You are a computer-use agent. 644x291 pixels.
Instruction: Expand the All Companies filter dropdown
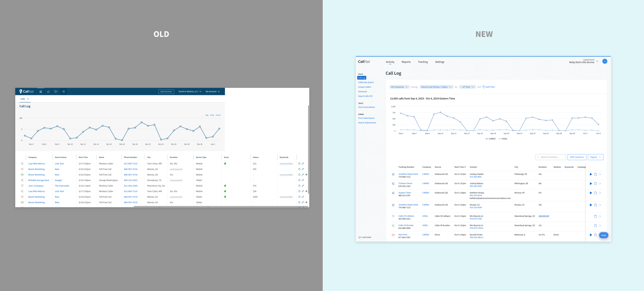click(399, 87)
